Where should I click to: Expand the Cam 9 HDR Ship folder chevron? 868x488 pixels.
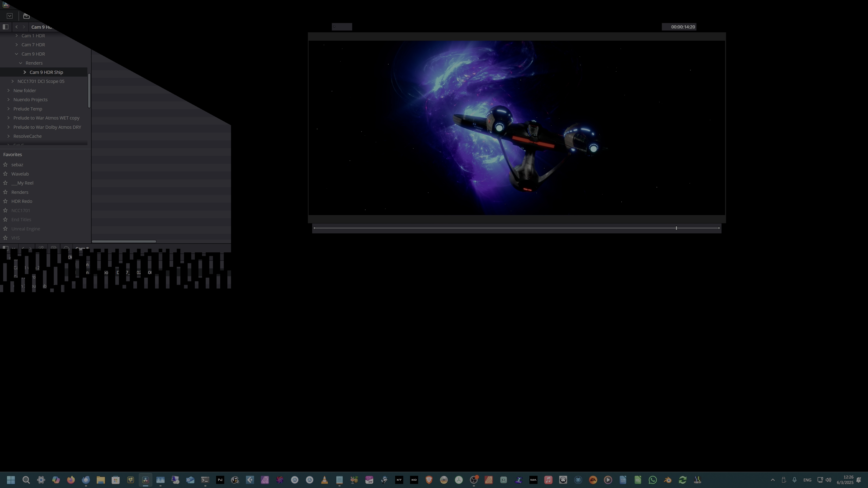pos(25,72)
